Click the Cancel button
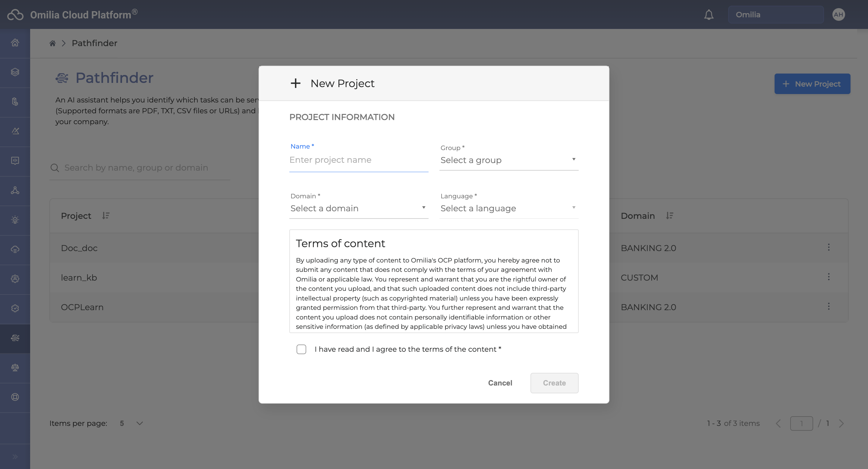Screen dimensions: 868x469 [x=500, y=383]
